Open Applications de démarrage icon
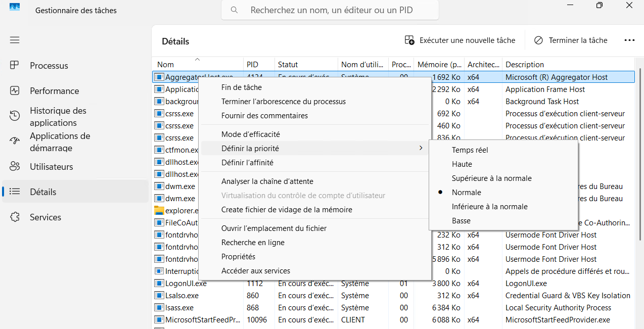The height and width of the screenshot is (329, 644). coord(15,142)
